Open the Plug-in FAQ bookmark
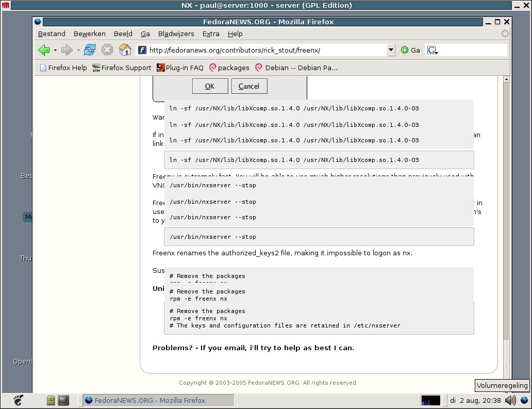The width and height of the screenshot is (532, 409). (x=180, y=68)
